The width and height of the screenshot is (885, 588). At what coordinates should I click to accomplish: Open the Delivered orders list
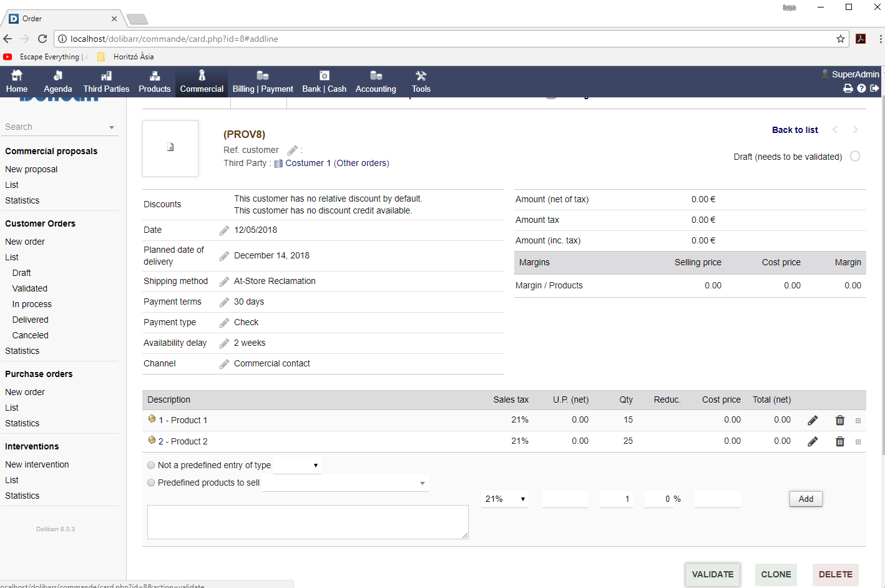[30, 320]
